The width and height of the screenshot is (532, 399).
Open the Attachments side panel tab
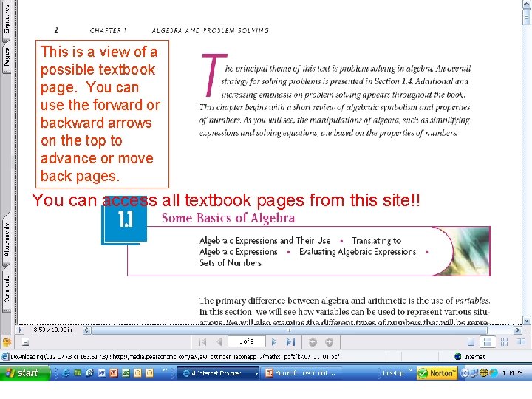pos(7,239)
